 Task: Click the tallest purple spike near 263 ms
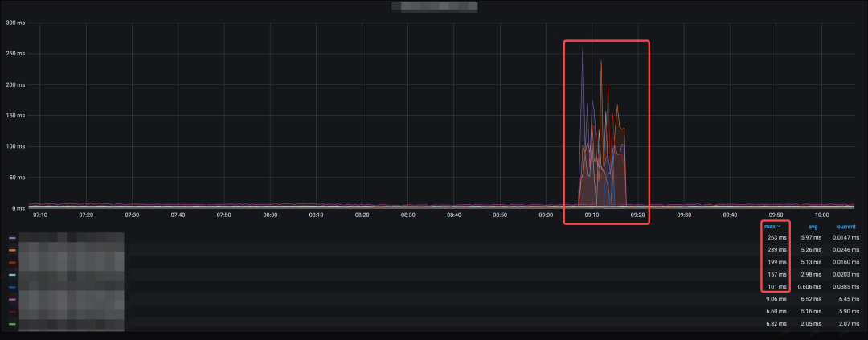(x=583, y=48)
